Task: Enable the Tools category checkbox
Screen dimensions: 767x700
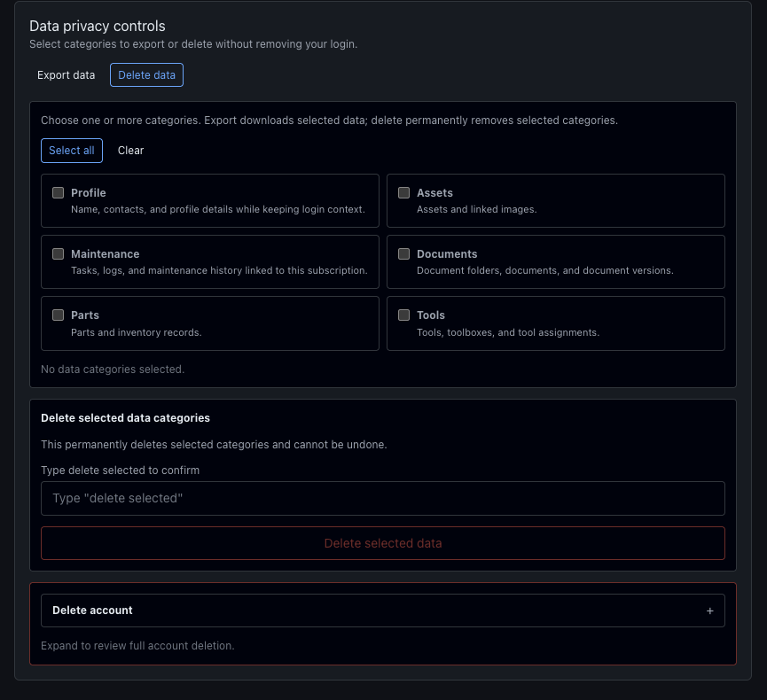Action: click(404, 315)
